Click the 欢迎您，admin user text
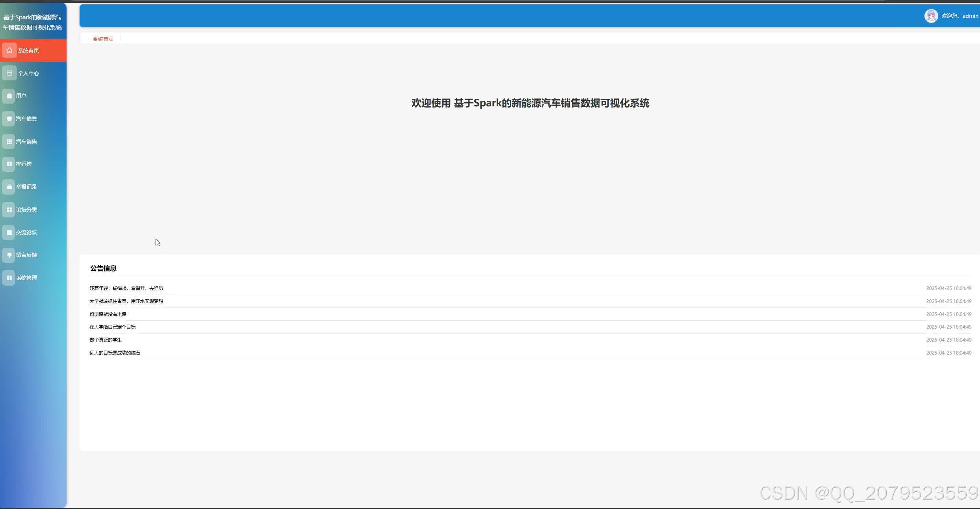The width and height of the screenshot is (980, 509). point(960,16)
